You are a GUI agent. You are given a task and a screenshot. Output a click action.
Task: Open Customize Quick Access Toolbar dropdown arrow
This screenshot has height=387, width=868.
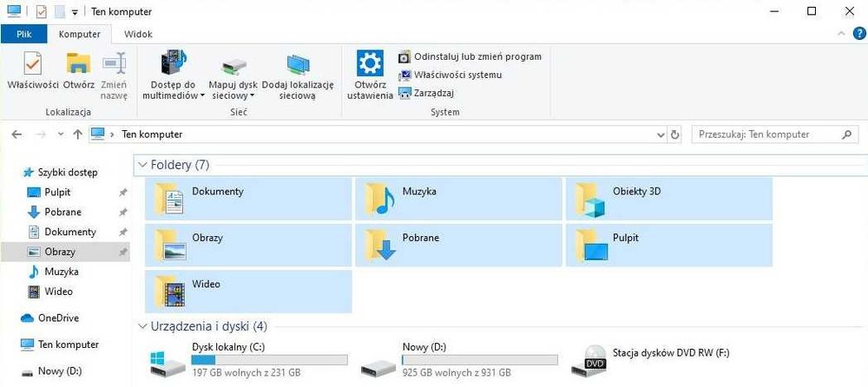[75, 11]
